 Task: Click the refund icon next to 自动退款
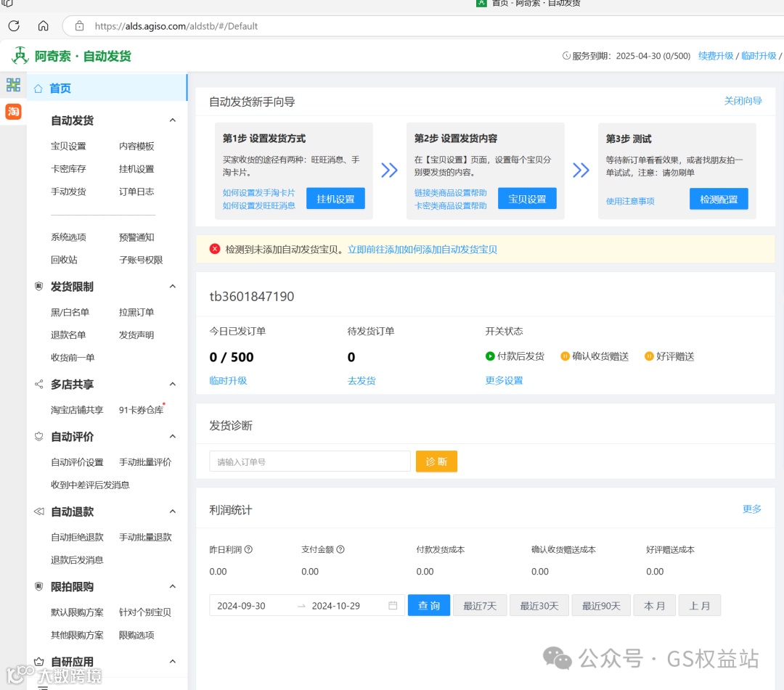[38, 511]
